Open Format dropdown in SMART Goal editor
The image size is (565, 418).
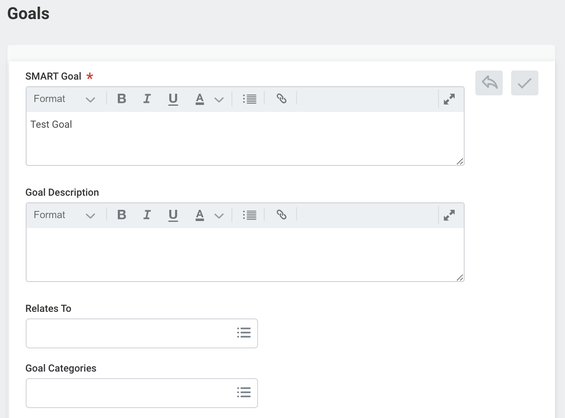[64, 99]
